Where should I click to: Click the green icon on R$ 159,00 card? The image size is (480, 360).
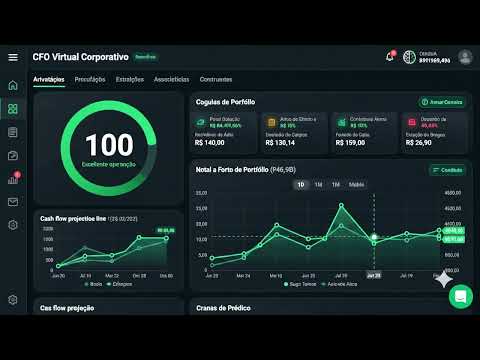pos(342,122)
